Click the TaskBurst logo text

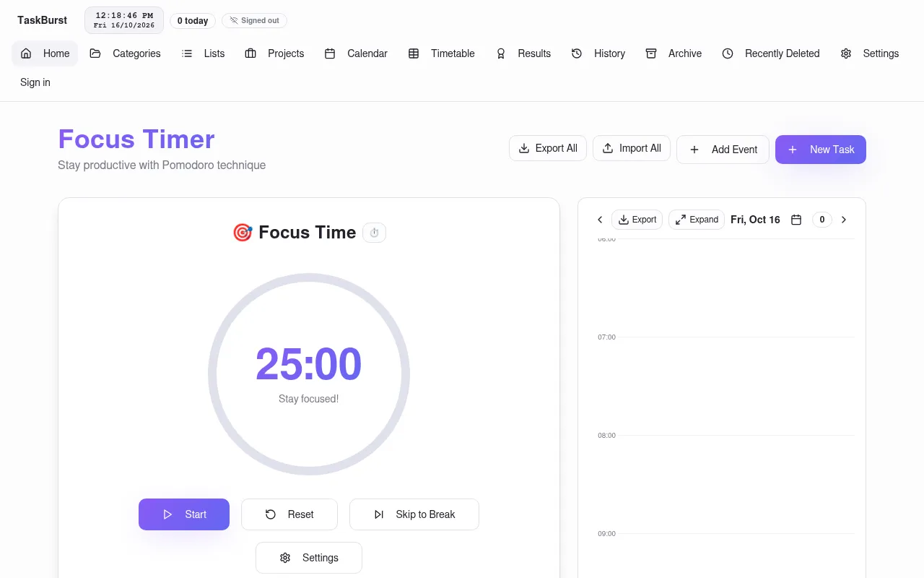(x=43, y=20)
